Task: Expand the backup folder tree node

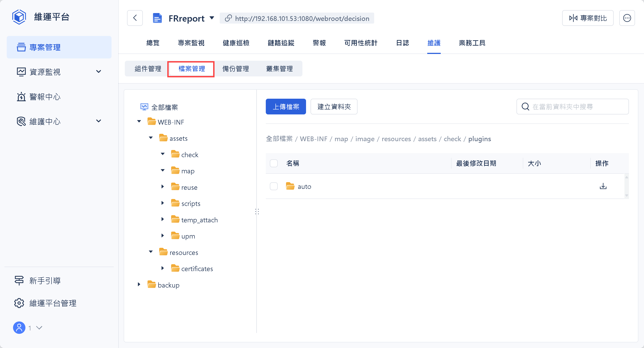Action: point(139,285)
